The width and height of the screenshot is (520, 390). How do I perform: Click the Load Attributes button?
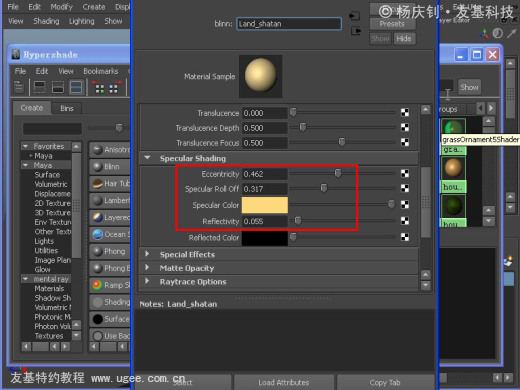284,382
